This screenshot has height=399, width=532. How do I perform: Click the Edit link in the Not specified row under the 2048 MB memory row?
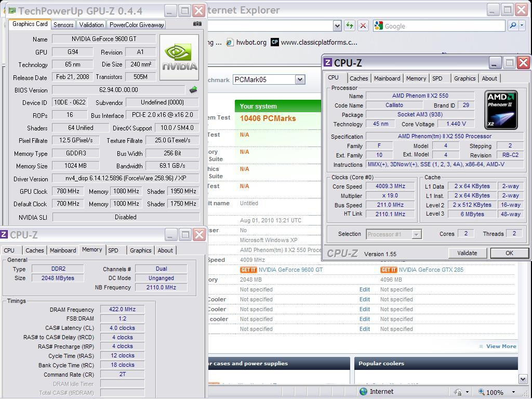[x=365, y=289]
